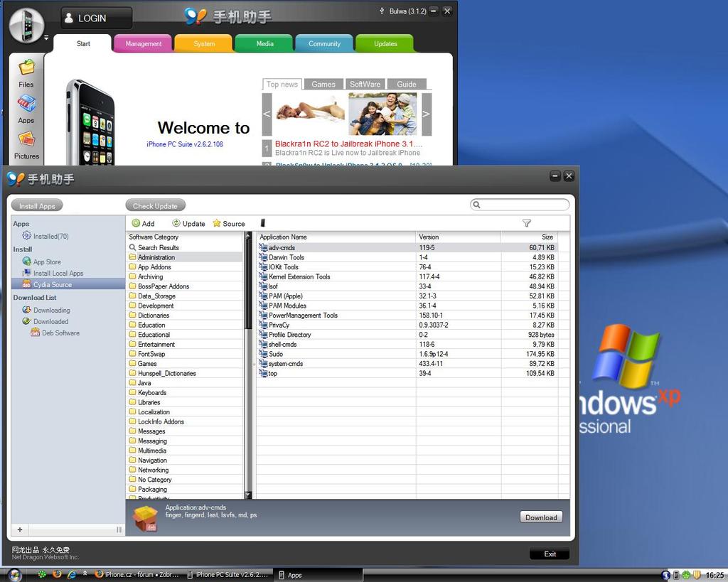
Task: Switch to the Management tab
Action: (142, 43)
